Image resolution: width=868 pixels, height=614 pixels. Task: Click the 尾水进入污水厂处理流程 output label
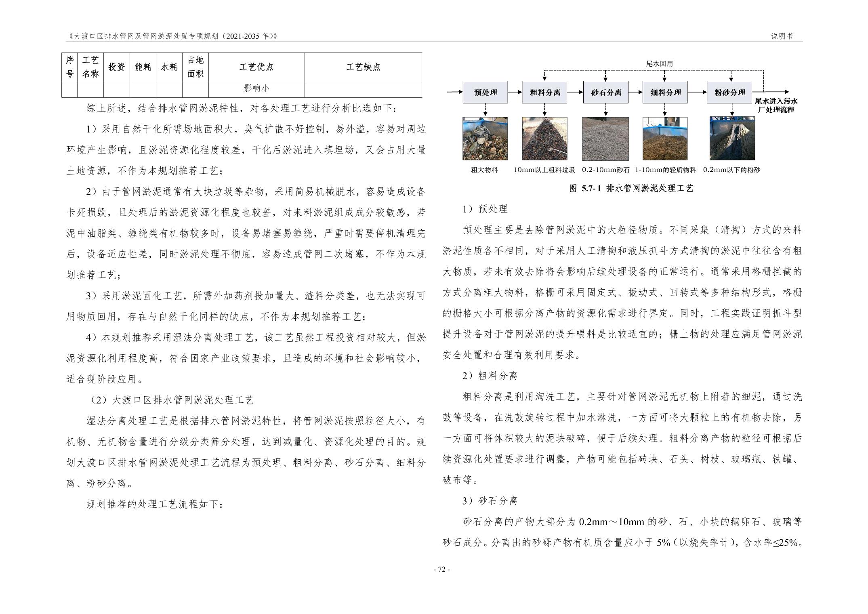click(x=776, y=105)
